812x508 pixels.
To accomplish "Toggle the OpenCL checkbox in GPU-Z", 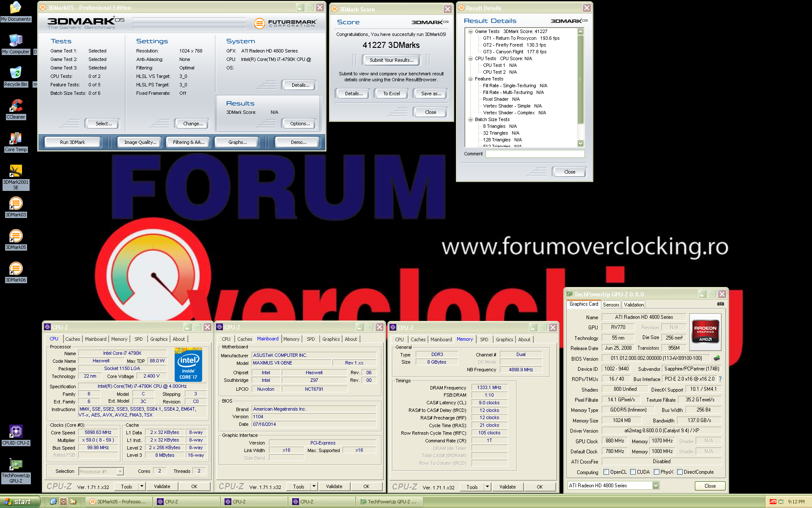I will (x=606, y=472).
